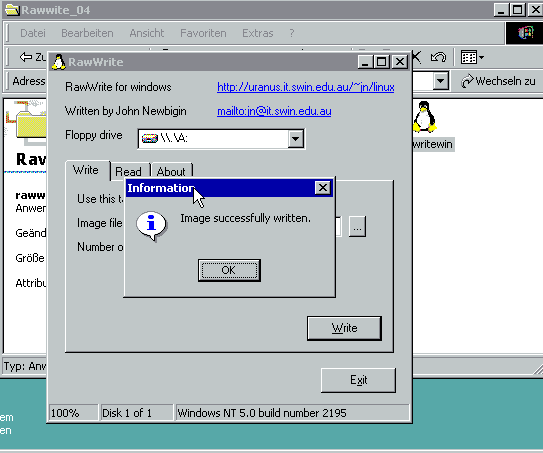Viewport: 543px width, 453px height.
Task: Click the Rawwite_04 folder title icon
Action: pos(12,10)
